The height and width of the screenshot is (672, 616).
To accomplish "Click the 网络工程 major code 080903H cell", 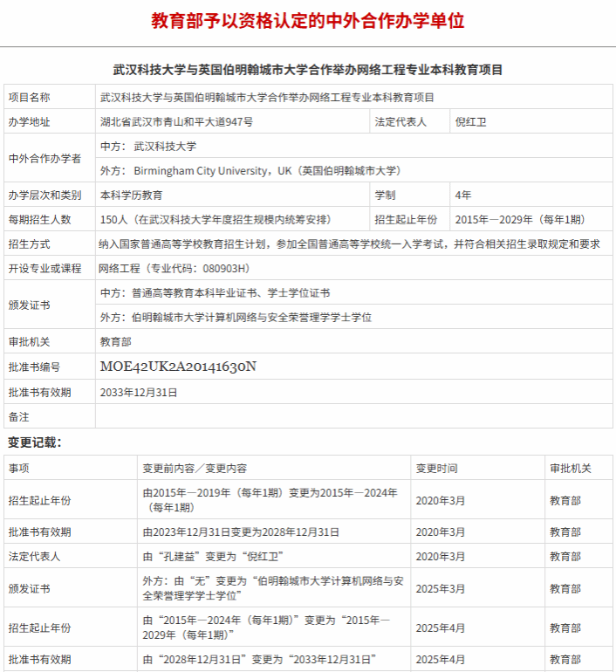I will pyautogui.click(x=174, y=268).
